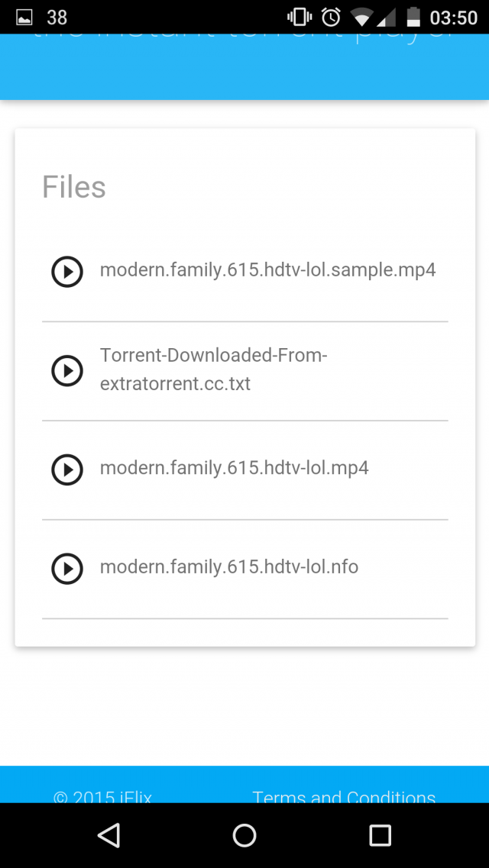This screenshot has width=489, height=868.
Task: Tap the Files section heading
Action: click(73, 187)
